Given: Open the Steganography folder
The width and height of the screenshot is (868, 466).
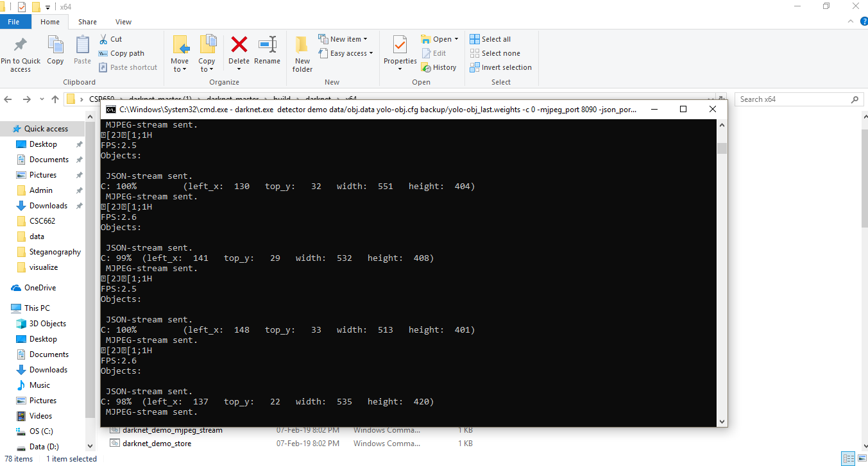Looking at the screenshot, I should 55,252.
